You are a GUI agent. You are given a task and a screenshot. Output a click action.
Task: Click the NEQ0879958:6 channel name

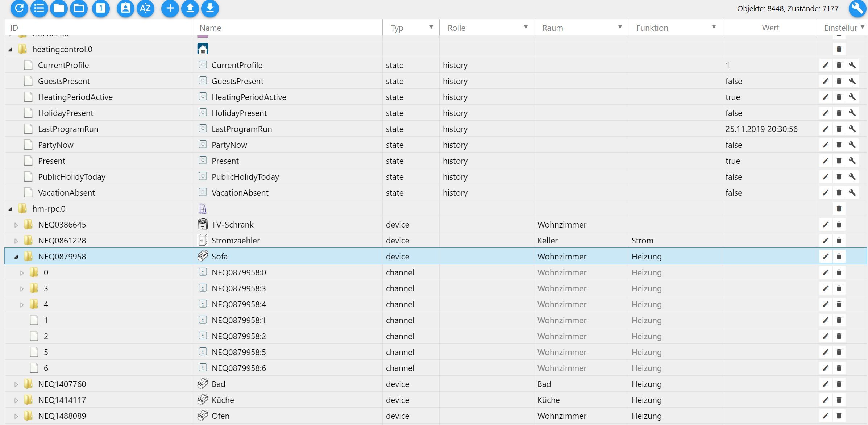(x=238, y=368)
